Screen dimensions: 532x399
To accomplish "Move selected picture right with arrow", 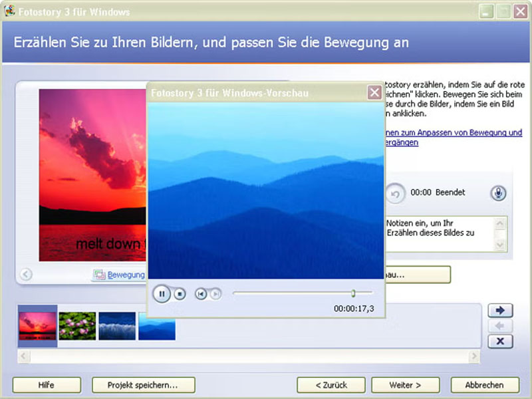I will click(x=500, y=310).
